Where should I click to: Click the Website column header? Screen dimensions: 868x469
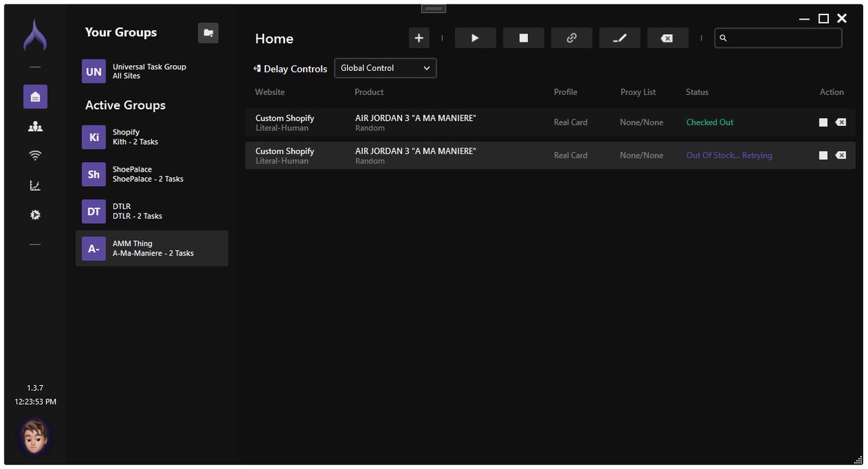270,92
